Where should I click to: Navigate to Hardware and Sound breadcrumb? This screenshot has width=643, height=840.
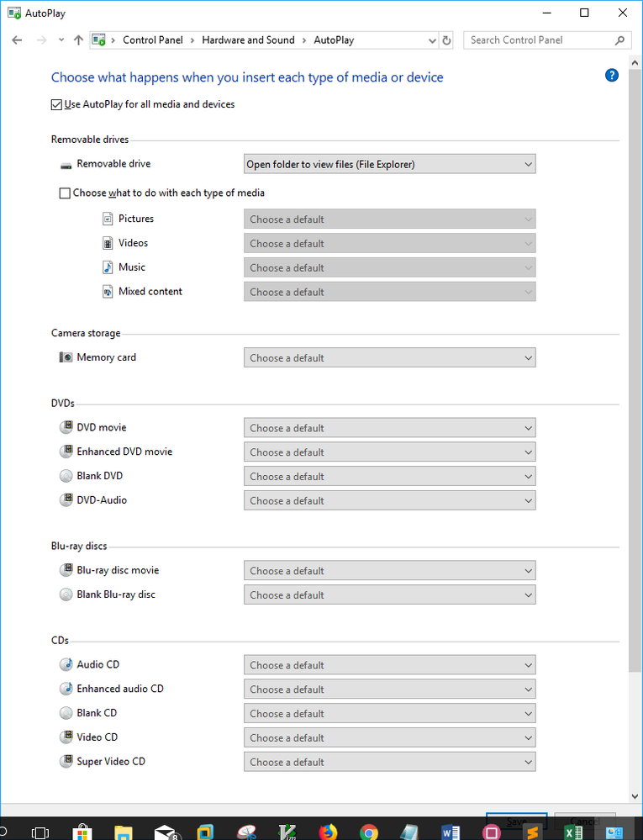coord(248,40)
